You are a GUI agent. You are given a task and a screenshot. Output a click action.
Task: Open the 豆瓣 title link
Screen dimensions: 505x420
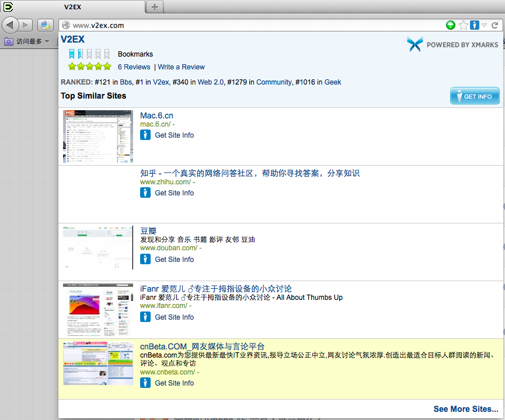[x=148, y=231]
